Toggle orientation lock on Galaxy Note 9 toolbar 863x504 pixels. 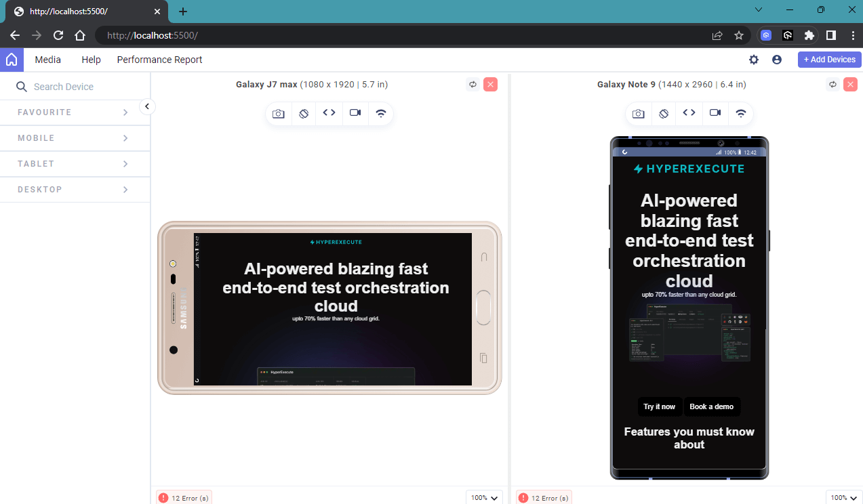pos(663,113)
